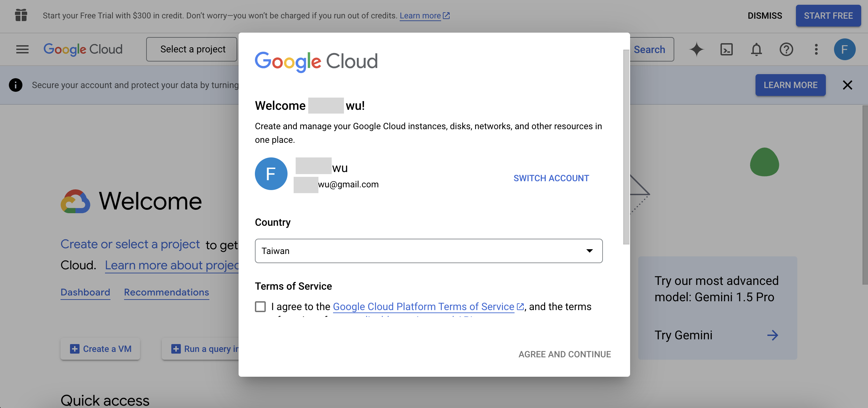
Task: Close the security notice banner
Action: [x=847, y=85]
